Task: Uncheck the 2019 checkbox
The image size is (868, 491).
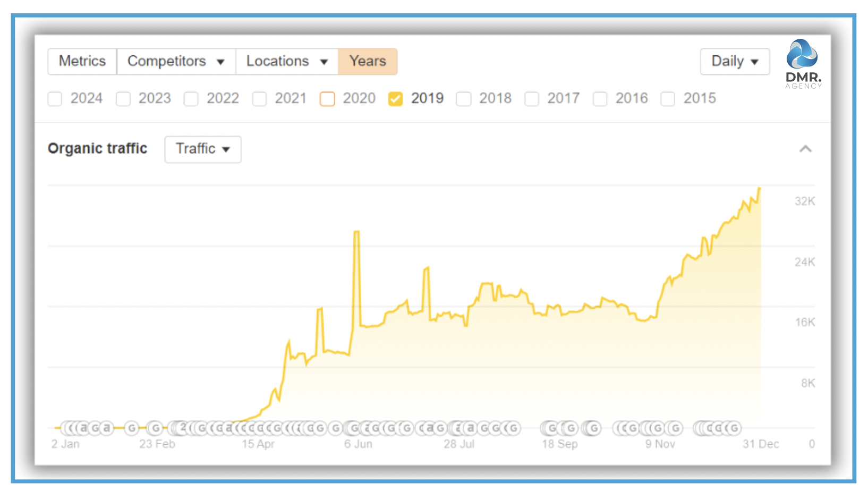Action: 396,99
